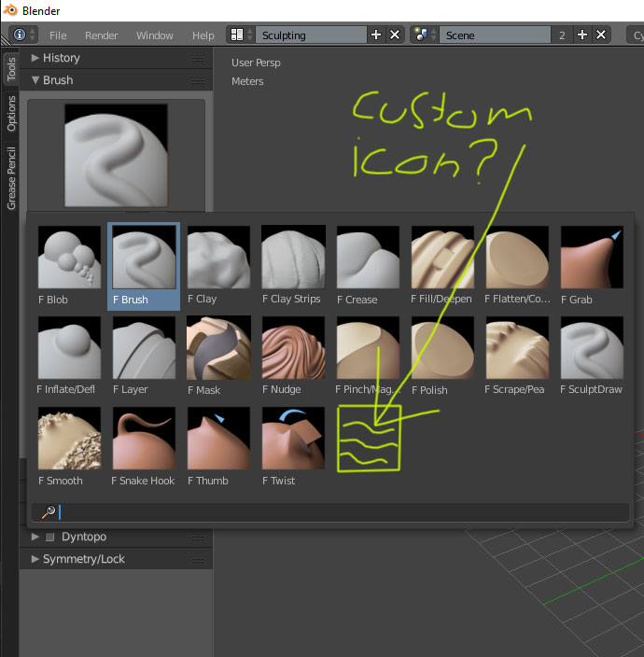Expand the Symmetry/Lock panel

(35, 559)
